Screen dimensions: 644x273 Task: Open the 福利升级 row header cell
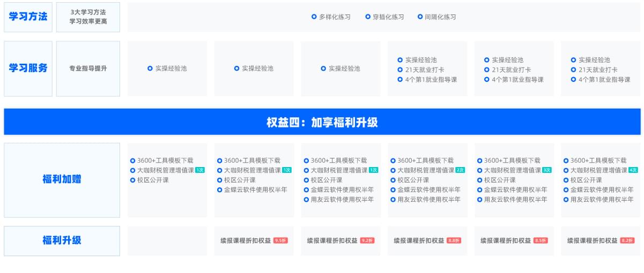[x=62, y=240]
